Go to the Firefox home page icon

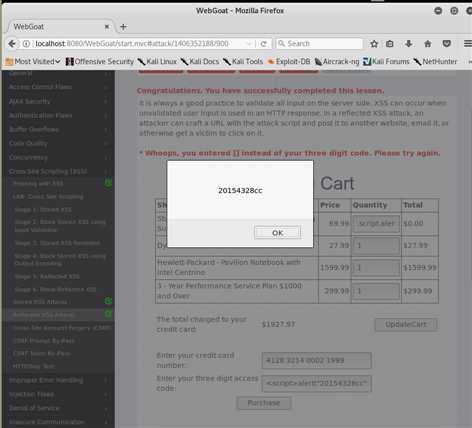(x=428, y=44)
